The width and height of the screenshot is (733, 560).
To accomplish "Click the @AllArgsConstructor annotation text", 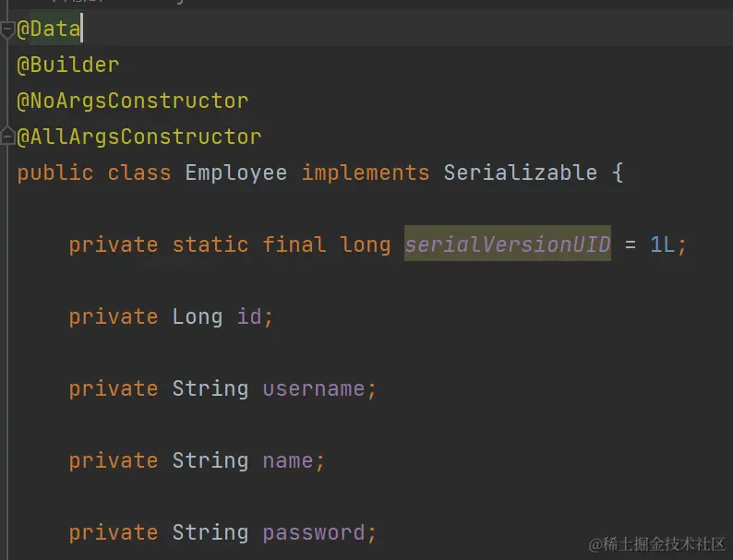I will [139, 137].
